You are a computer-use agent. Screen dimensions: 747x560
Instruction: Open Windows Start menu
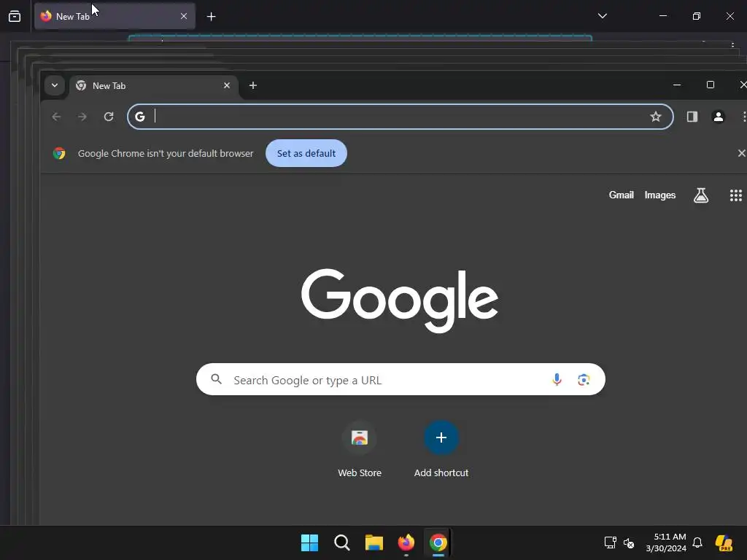309,542
